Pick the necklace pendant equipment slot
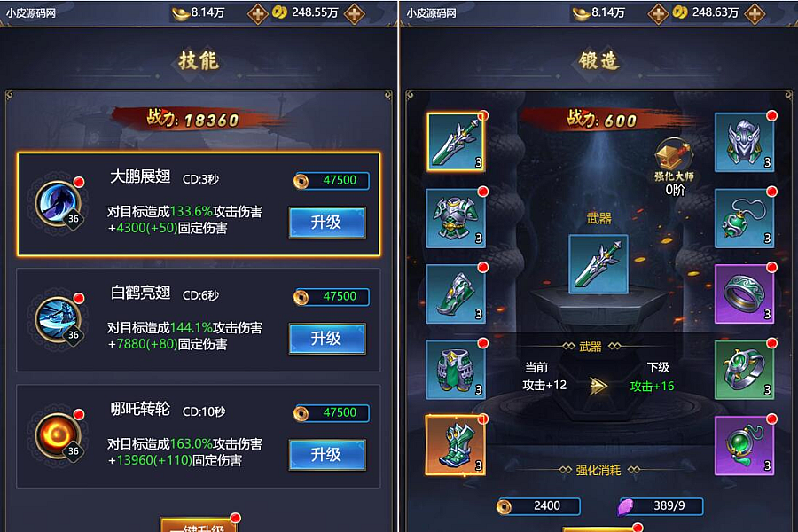798x532 pixels. tap(745, 218)
